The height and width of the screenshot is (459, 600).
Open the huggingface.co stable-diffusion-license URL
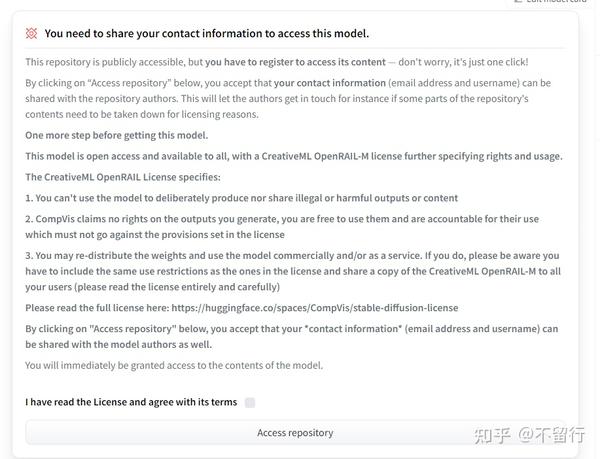pos(315,308)
